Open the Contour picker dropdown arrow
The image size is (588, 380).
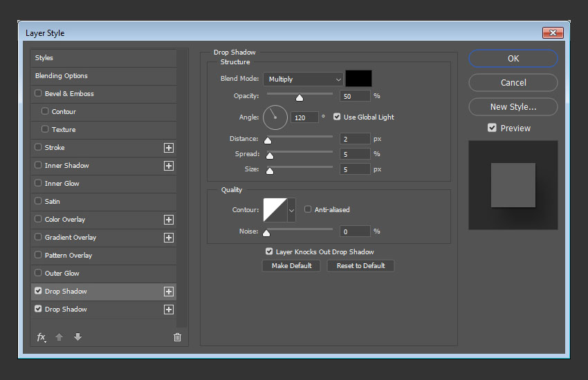pos(291,210)
